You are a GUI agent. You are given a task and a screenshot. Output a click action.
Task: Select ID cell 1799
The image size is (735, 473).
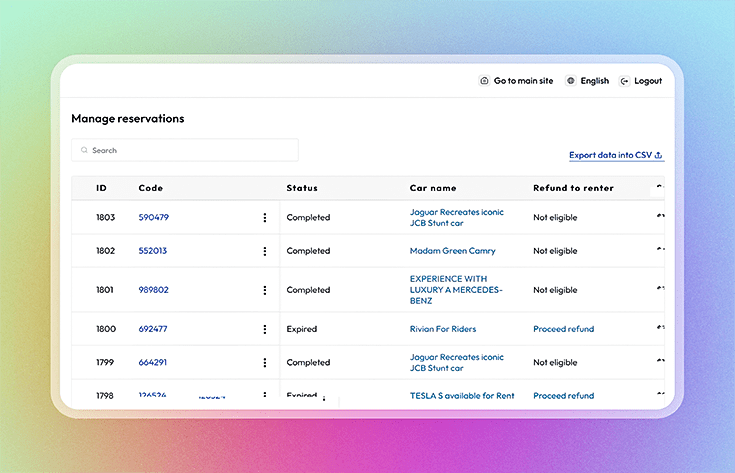[x=105, y=362]
